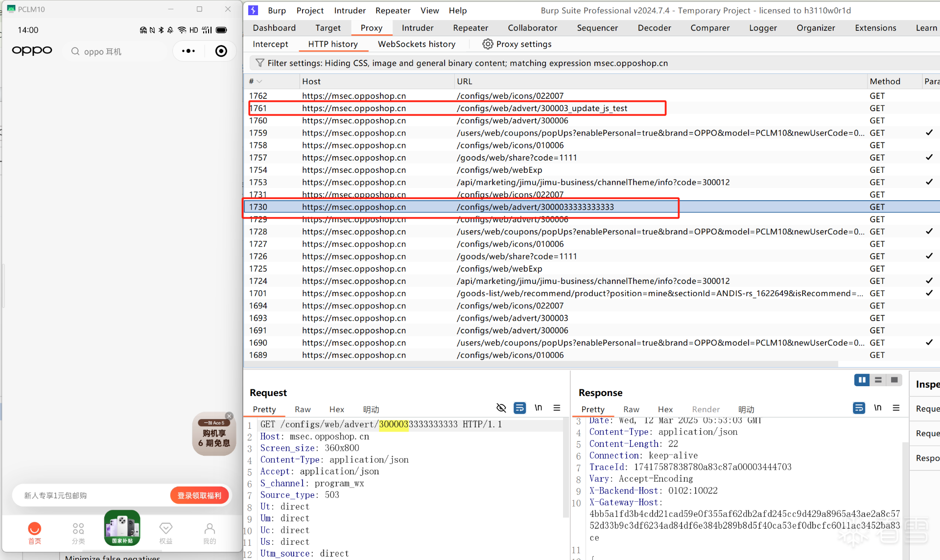Check the request 1759 checkmark column

pos(929,133)
